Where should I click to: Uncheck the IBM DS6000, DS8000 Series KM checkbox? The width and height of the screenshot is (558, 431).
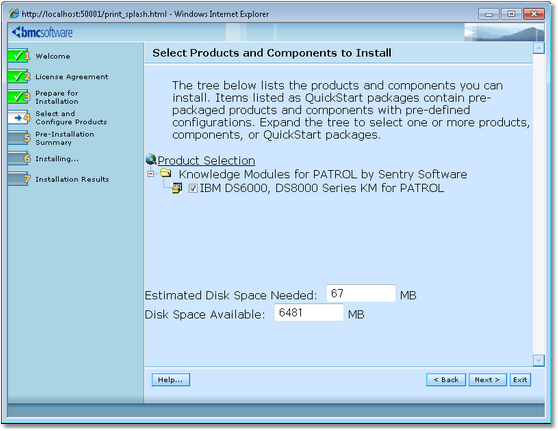pyautogui.click(x=193, y=188)
